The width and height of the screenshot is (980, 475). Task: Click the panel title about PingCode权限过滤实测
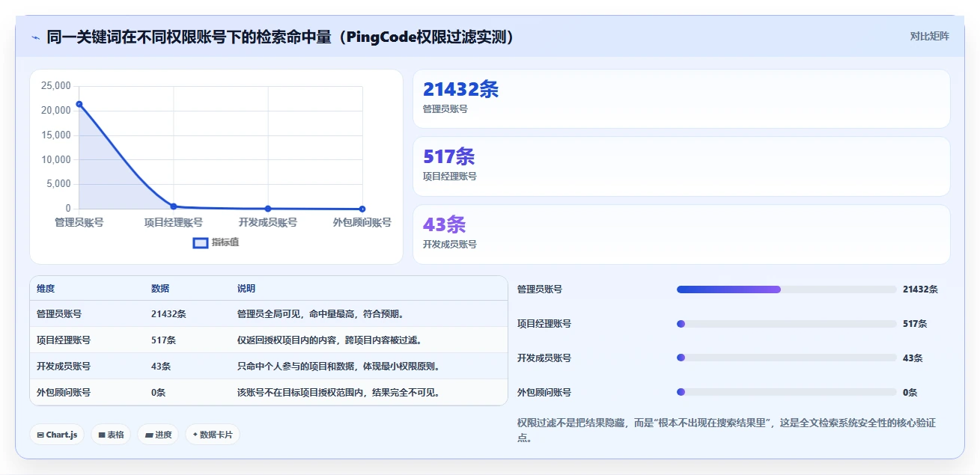281,37
